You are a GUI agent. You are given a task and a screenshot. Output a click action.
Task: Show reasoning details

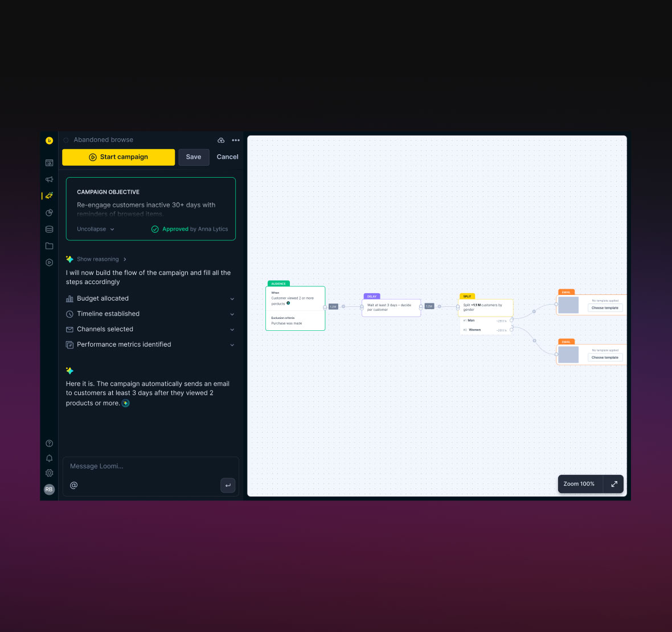click(98, 259)
